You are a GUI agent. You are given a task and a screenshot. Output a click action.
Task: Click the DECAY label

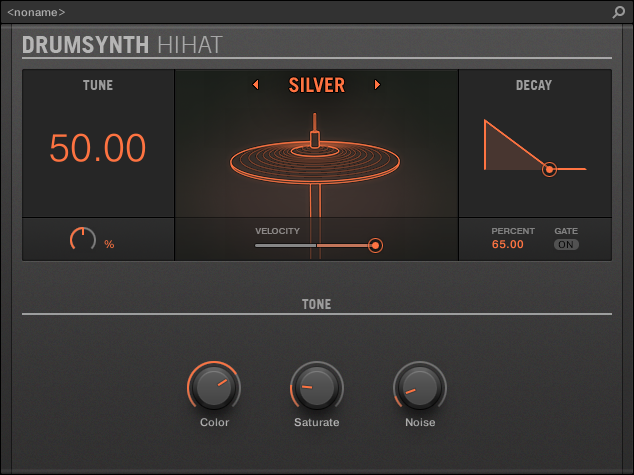534,86
